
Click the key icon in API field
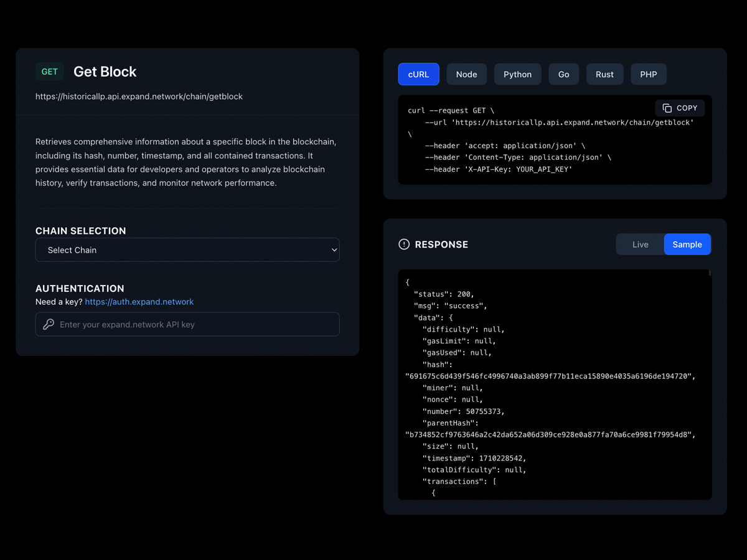point(49,324)
